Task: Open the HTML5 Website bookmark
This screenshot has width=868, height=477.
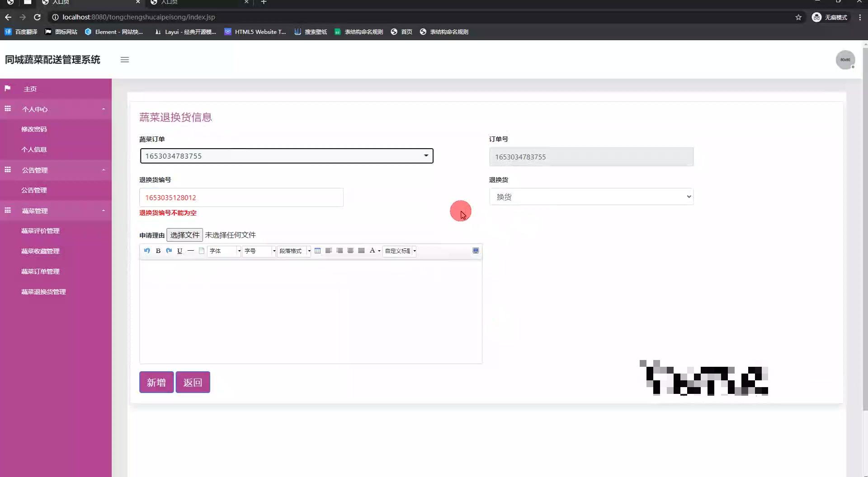Action: tap(255, 32)
